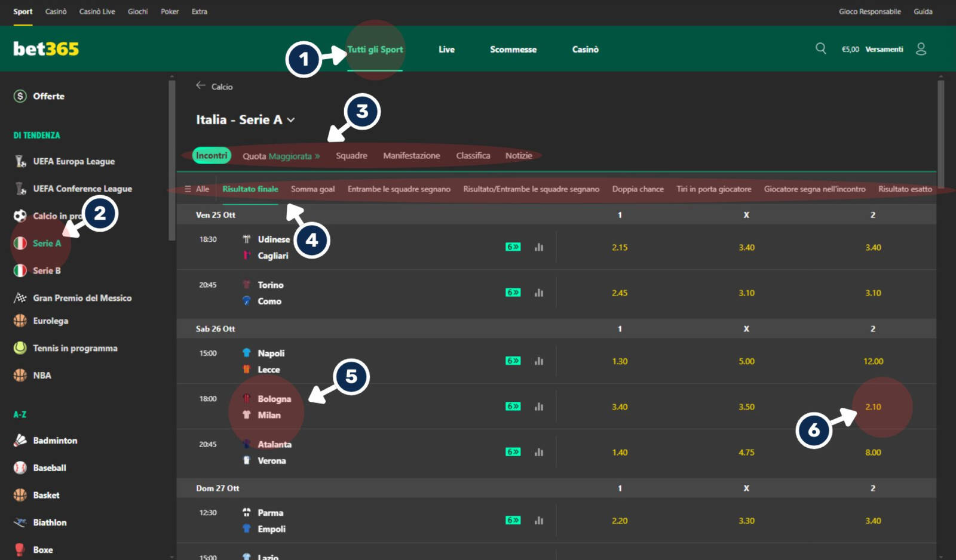The width and height of the screenshot is (956, 560).
Task: Open stats chart icon for Atalanta-Verona
Action: pos(539,452)
